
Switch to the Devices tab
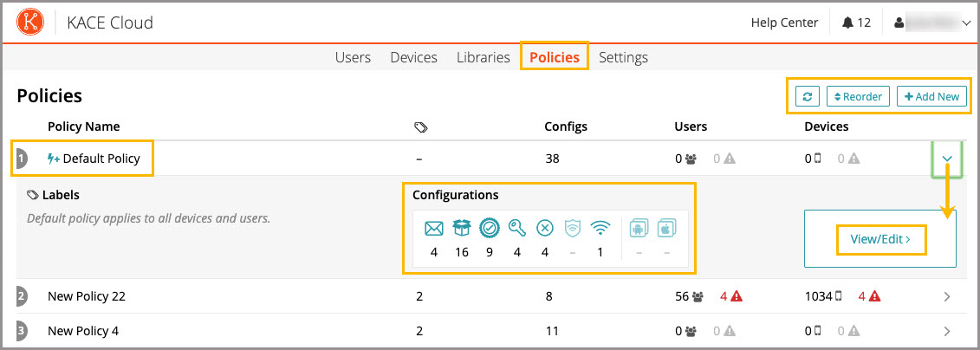[413, 57]
